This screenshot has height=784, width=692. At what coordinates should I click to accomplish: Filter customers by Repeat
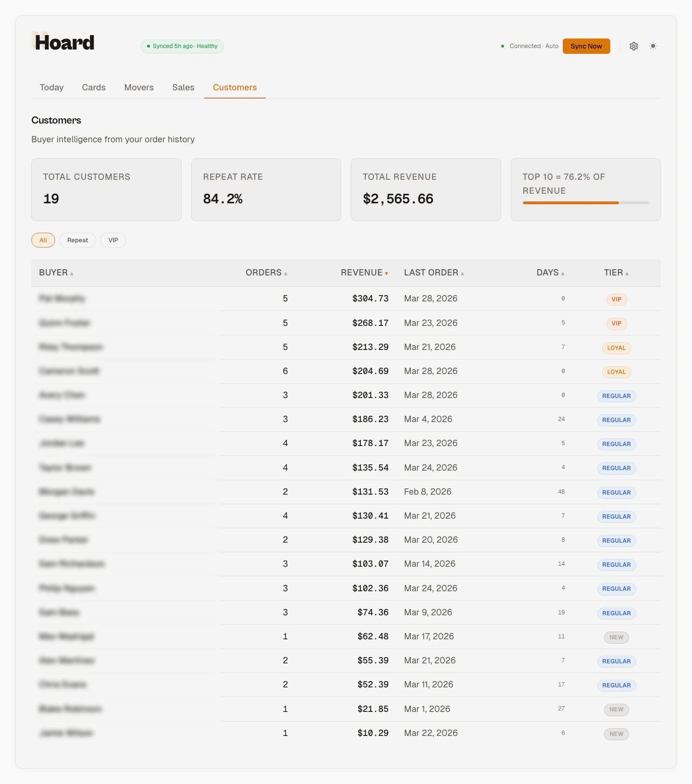[77, 240]
